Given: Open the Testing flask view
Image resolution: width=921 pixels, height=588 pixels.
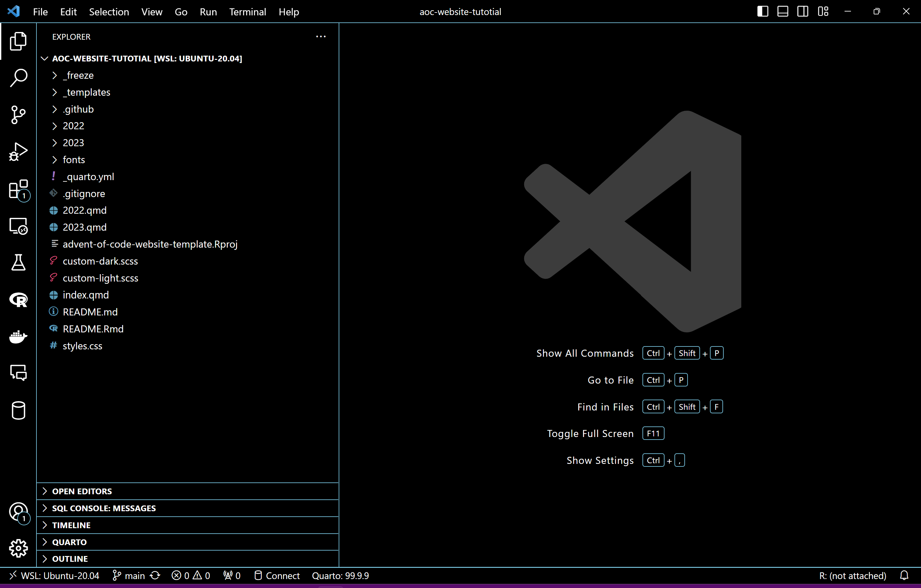Looking at the screenshot, I should (18, 263).
